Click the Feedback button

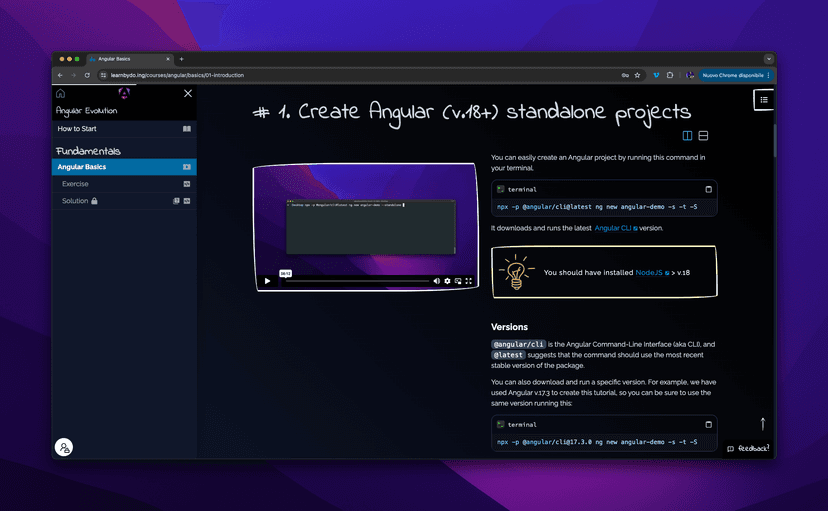click(x=748, y=448)
